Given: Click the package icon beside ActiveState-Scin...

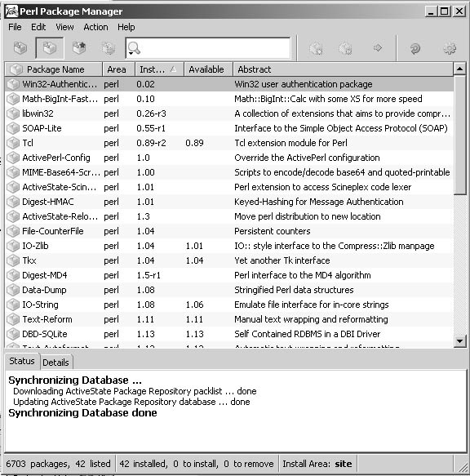Looking at the screenshot, I should point(13,187).
